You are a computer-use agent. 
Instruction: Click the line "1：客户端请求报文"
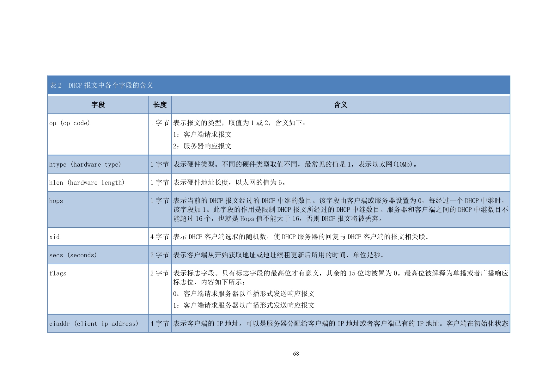(202, 135)
